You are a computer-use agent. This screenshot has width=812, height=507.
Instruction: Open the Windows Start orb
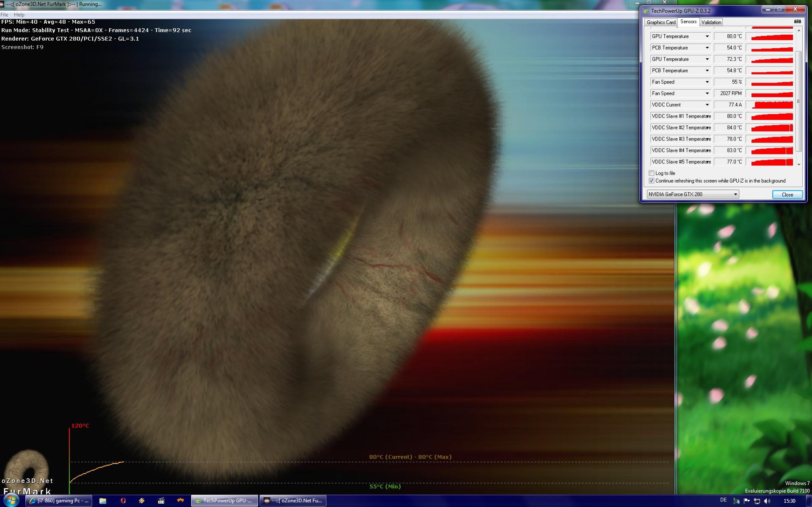click(11, 500)
